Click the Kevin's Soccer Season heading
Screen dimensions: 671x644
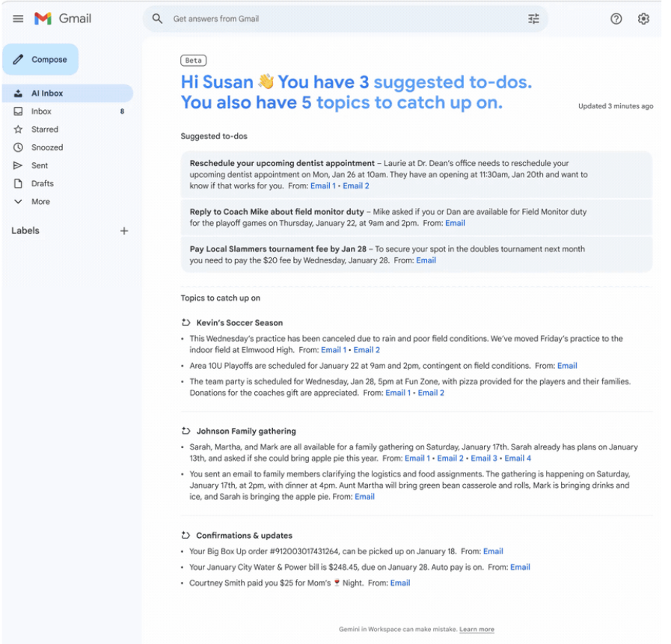click(x=239, y=323)
